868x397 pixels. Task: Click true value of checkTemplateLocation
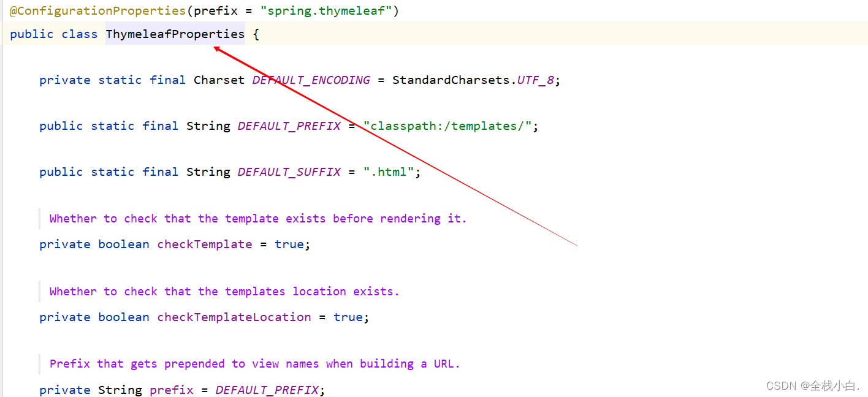(x=348, y=317)
